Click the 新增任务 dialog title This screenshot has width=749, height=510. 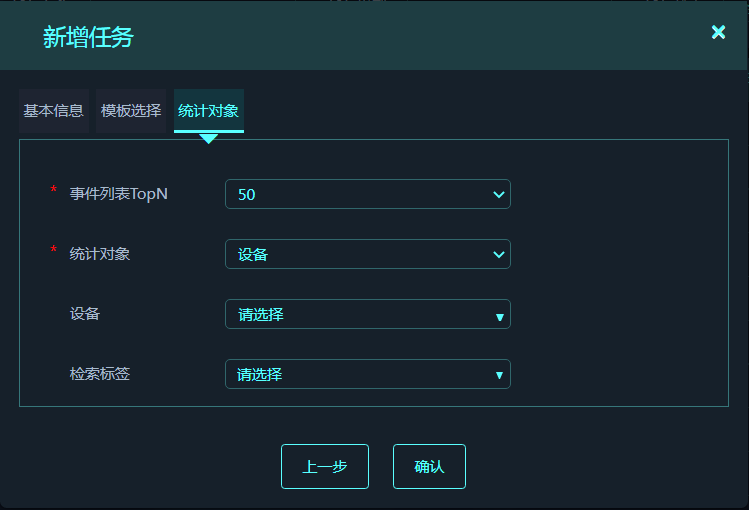(88, 37)
